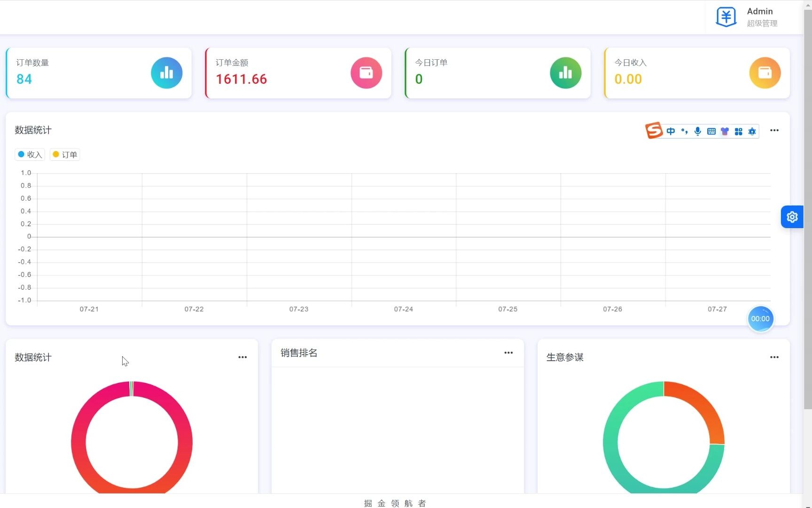This screenshot has width=812, height=508.
Task: Open the 生意参谋 card three-dot menu
Action: (774, 357)
